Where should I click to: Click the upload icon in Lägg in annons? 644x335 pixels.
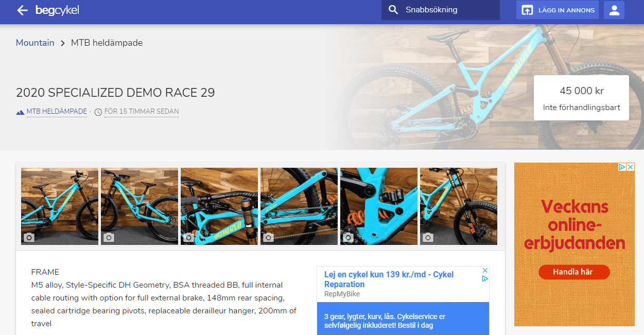pyautogui.click(x=527, y=10)
